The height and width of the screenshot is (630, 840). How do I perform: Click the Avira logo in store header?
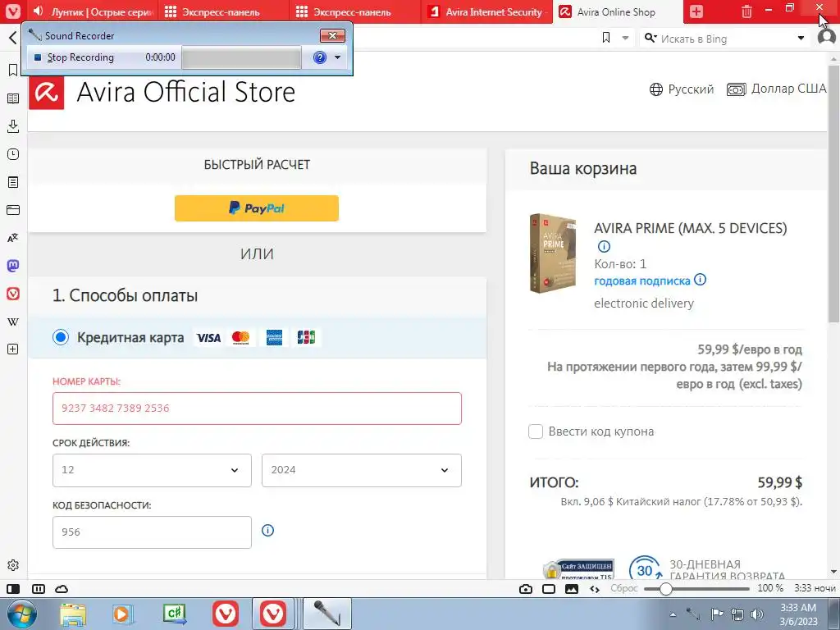point(47,92)
